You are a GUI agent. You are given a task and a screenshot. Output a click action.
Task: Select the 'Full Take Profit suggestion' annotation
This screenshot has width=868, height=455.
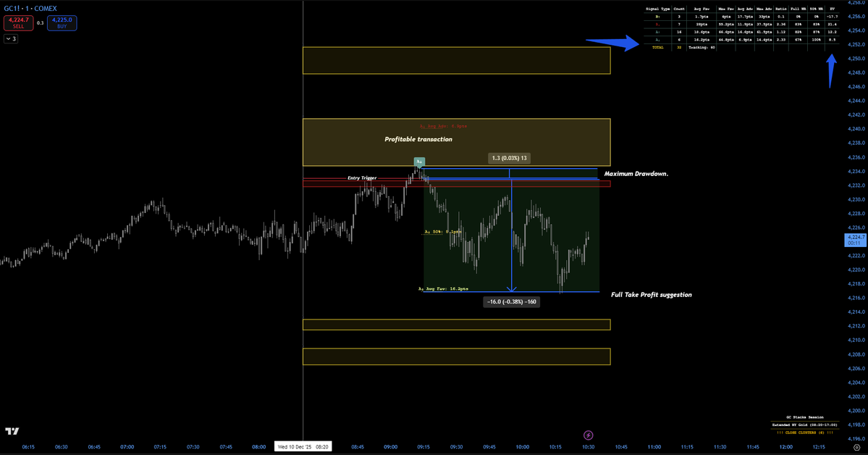652,295
